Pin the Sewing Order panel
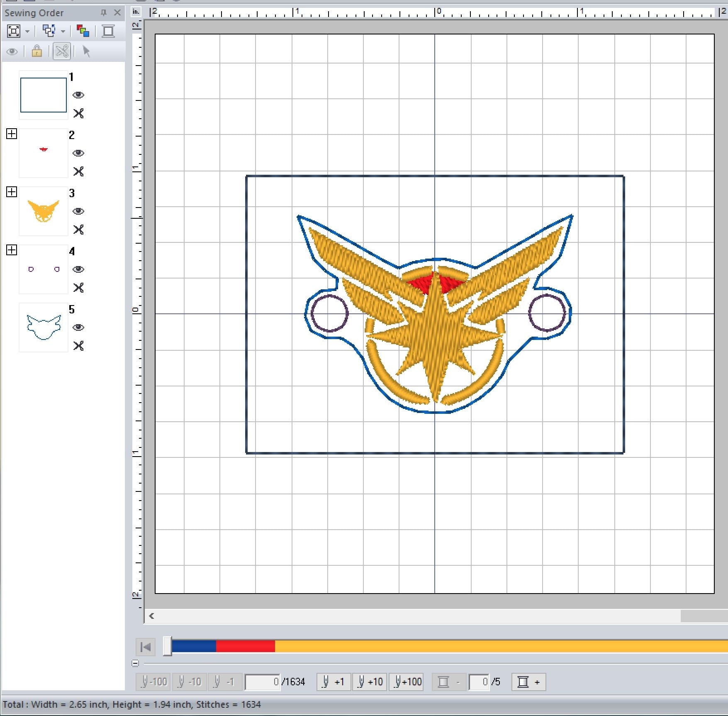728x716 pixels. click(x=104, y=13)
